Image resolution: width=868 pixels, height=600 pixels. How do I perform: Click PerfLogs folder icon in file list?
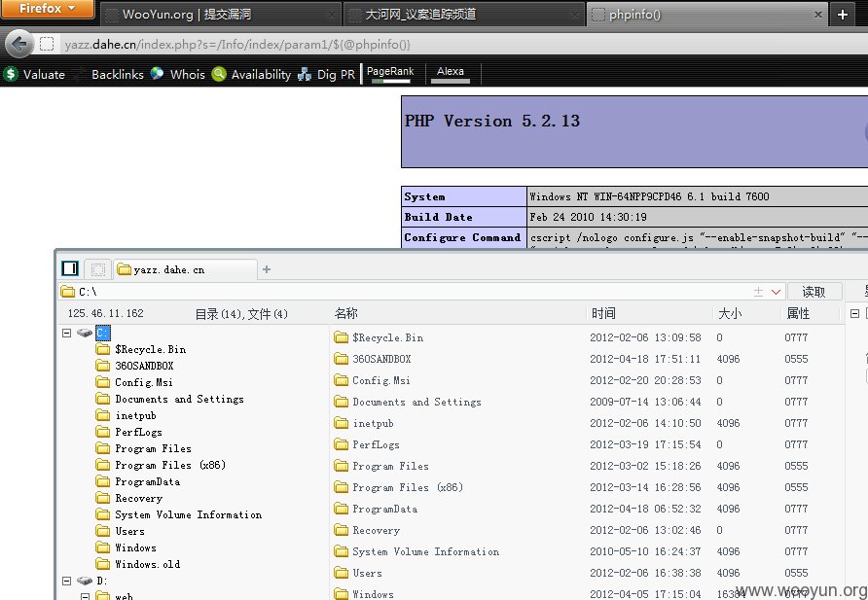point(341,444)
